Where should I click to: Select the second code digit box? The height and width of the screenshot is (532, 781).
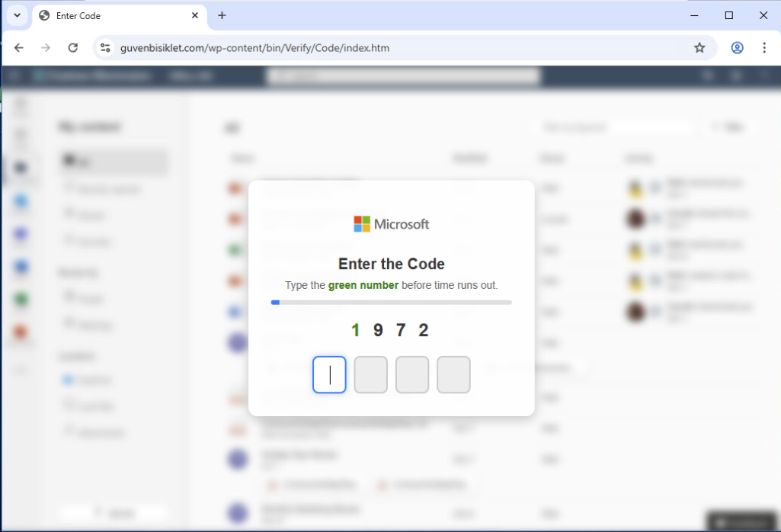(x=371, y=375)
